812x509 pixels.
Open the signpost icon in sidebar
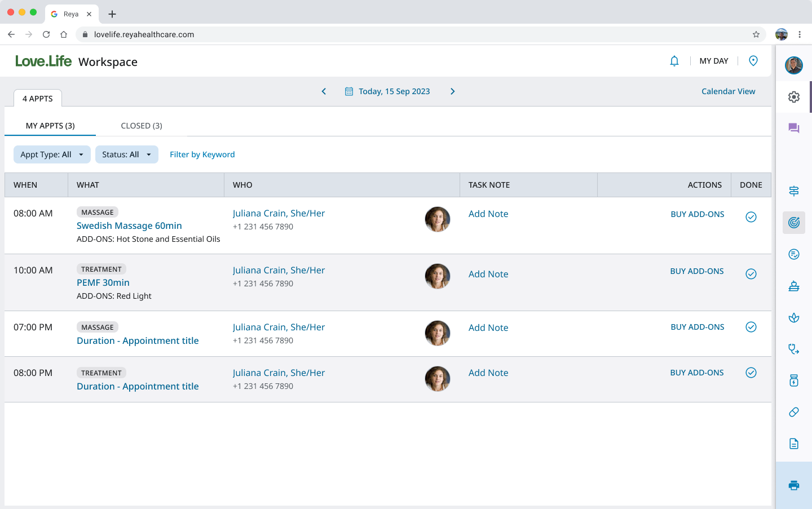pyautogui.click(x=793, y=191)
